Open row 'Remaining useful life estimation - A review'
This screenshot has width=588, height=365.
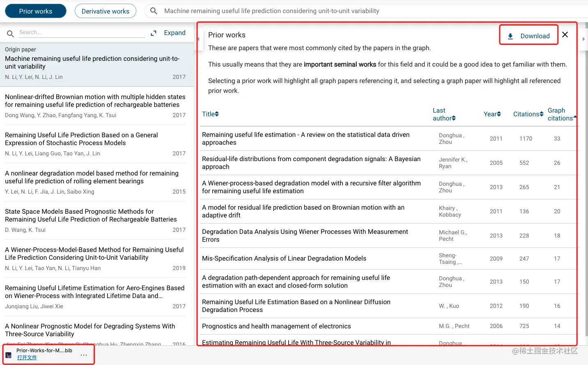[388, 139]
